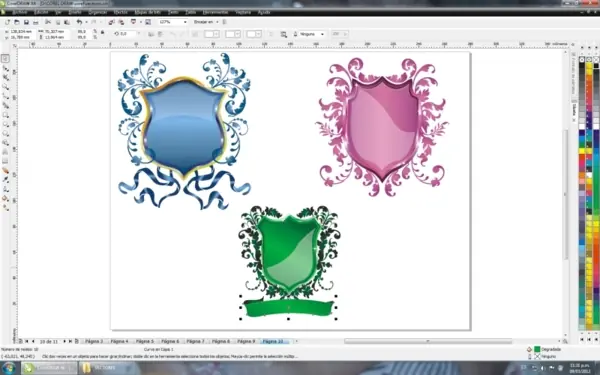Select the blue shield artwork
Viewport: 600px width, 375px height.
(184, 128)
